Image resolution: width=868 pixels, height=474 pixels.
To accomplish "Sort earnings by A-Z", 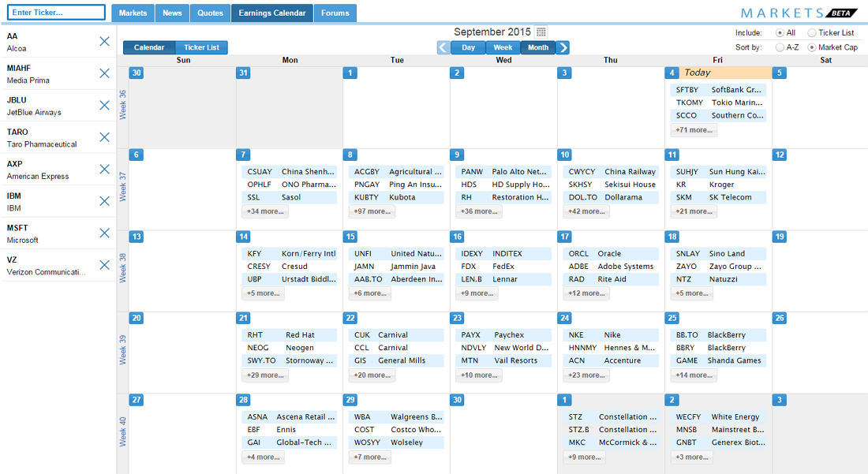I will pos(780,47).
